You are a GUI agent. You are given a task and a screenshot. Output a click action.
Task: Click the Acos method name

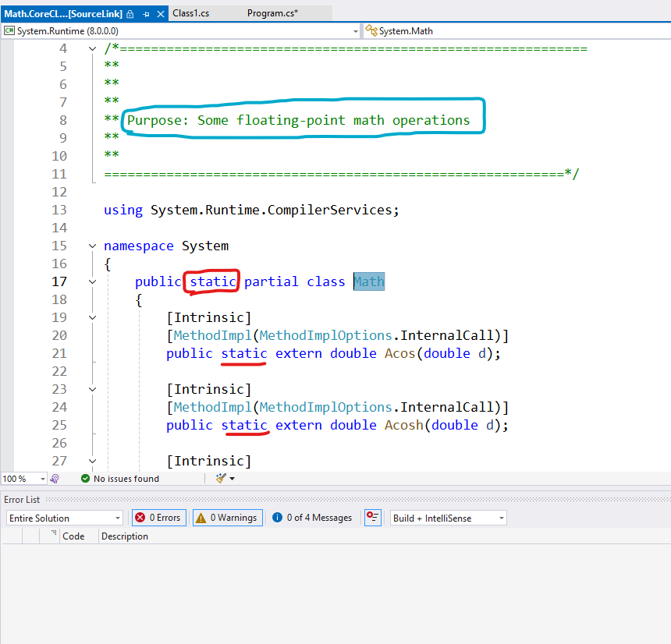tap(399, 354)
